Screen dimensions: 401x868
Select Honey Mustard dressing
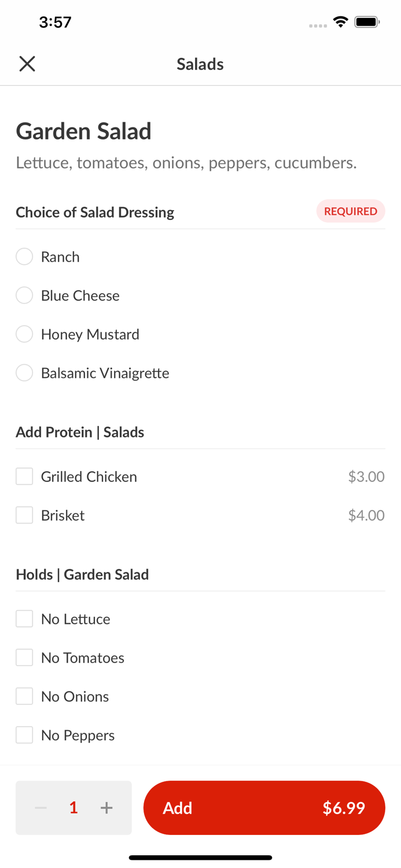click(x=24, y=334)
